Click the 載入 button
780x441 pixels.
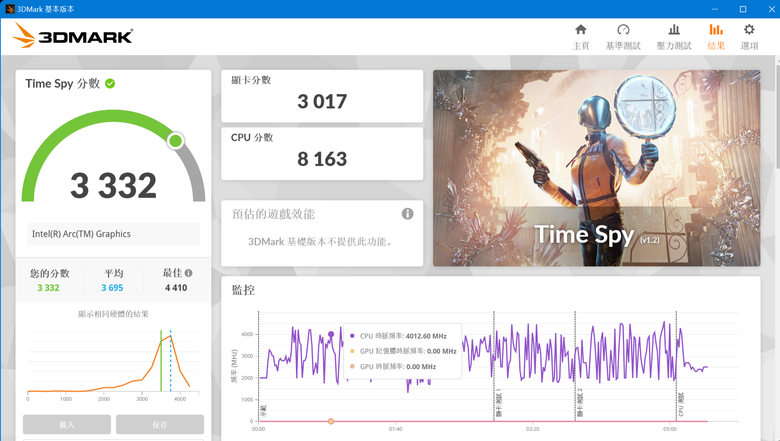[x=67, y=424]
